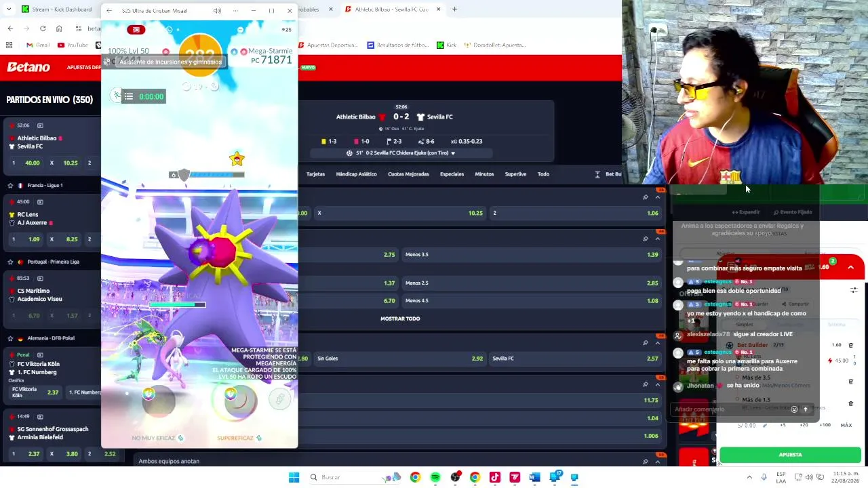The height and width of the screenshot is (488, 868).
Task: Mute audio in the phone mirror window
Action: tap(217, 11)
